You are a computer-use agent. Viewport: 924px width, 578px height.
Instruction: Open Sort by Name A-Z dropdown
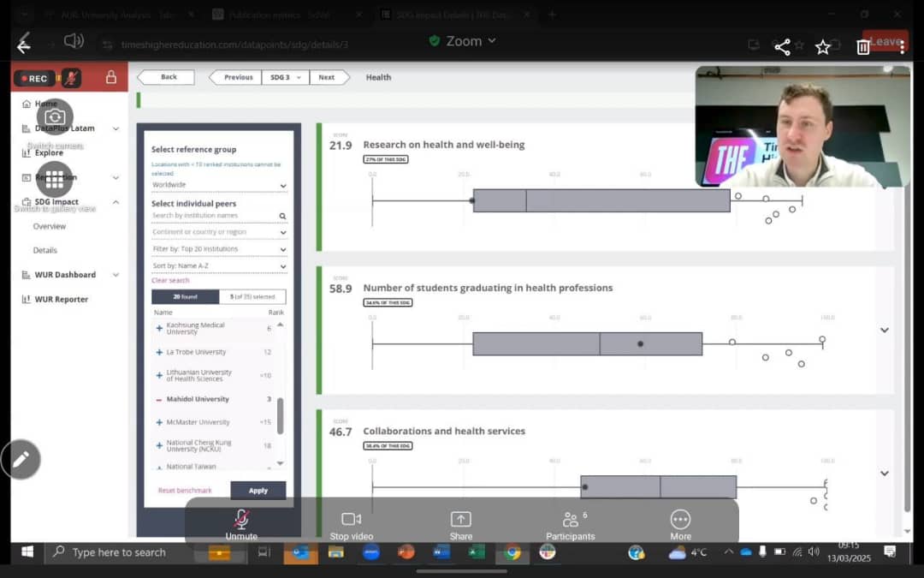(219, 266)
